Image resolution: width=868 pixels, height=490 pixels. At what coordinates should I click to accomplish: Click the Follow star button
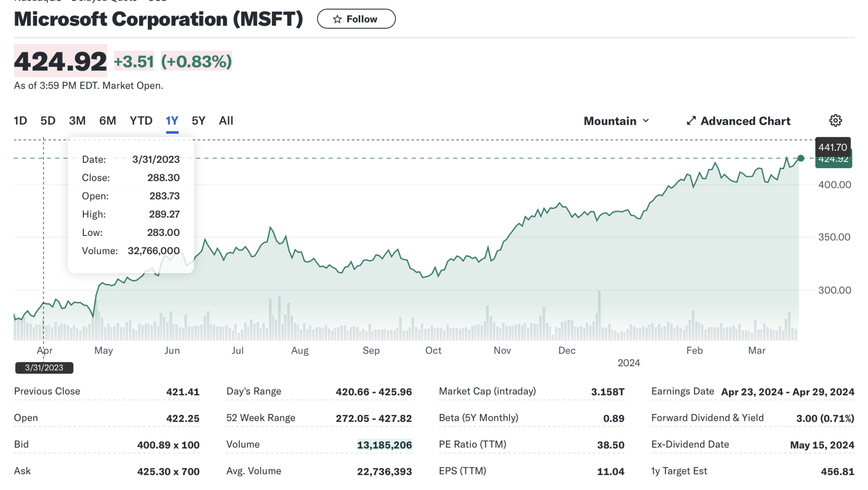[x=356, y=19]
